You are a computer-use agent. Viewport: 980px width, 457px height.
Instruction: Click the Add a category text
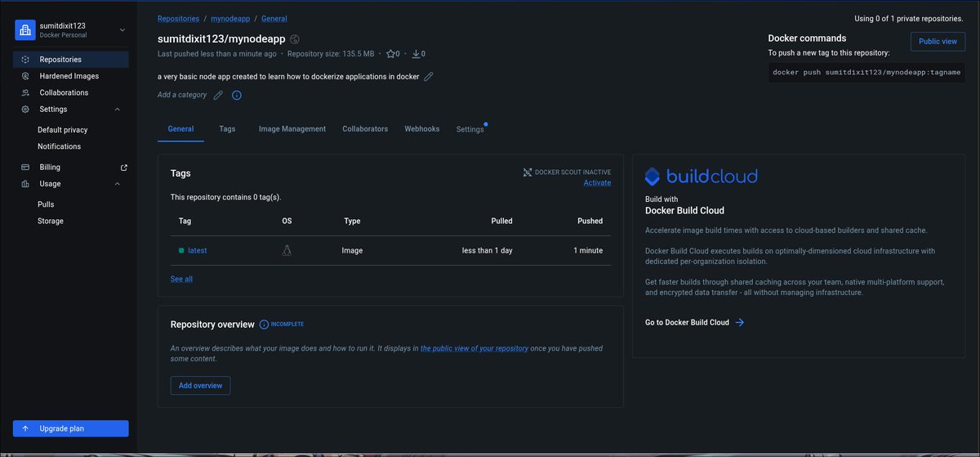pyautogui.click(x=182, y=95)
